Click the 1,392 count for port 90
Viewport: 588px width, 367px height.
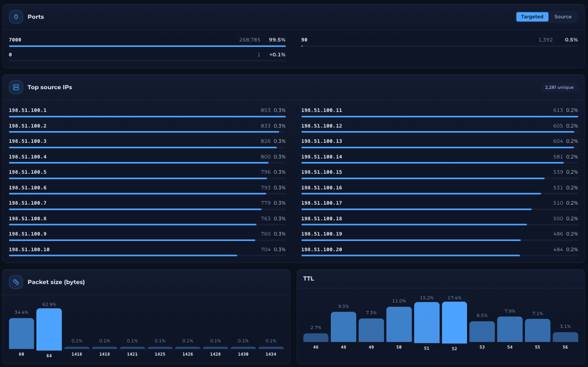point(546,40)
